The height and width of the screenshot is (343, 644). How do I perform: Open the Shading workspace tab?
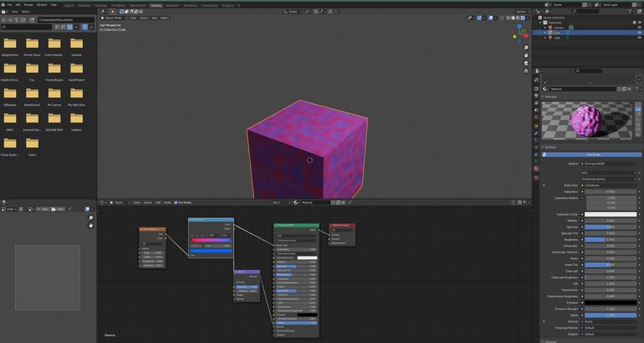point(156,4)
